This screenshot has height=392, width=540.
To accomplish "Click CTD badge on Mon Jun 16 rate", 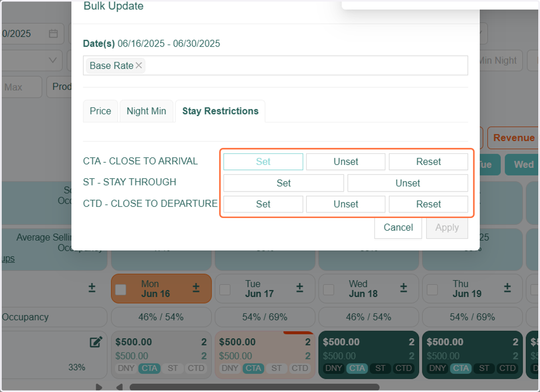I will (196, 368).
